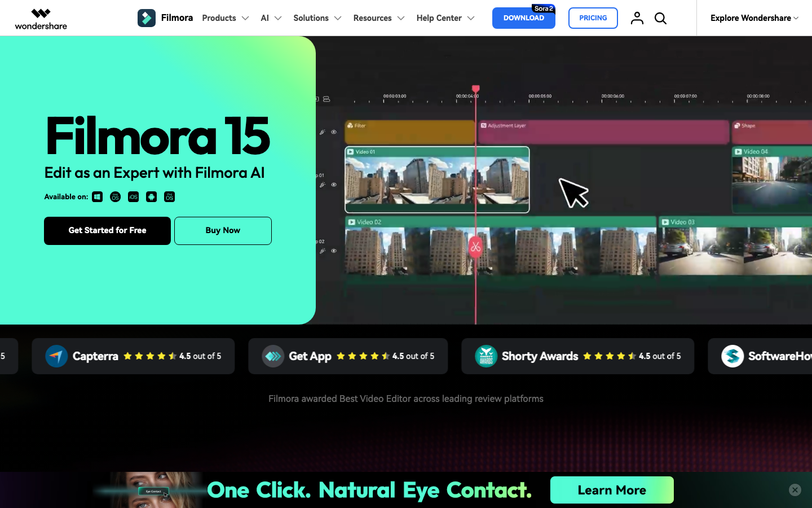
Task: Click the Wondershare logo
Action: pyautogui.click(x=41, y=19)
